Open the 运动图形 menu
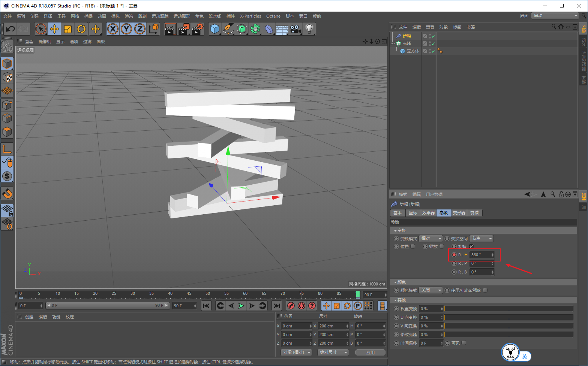588x366 pixels. tap(182, 16)
